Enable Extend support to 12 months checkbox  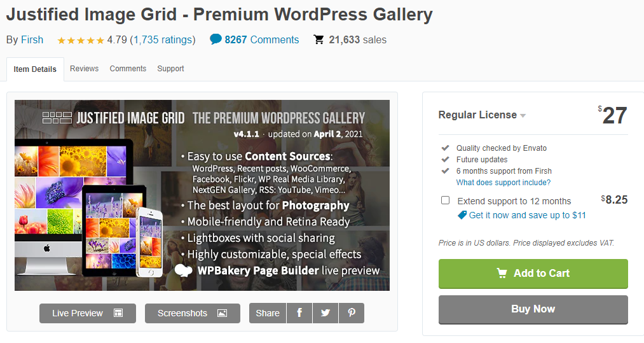coord(445,200)
